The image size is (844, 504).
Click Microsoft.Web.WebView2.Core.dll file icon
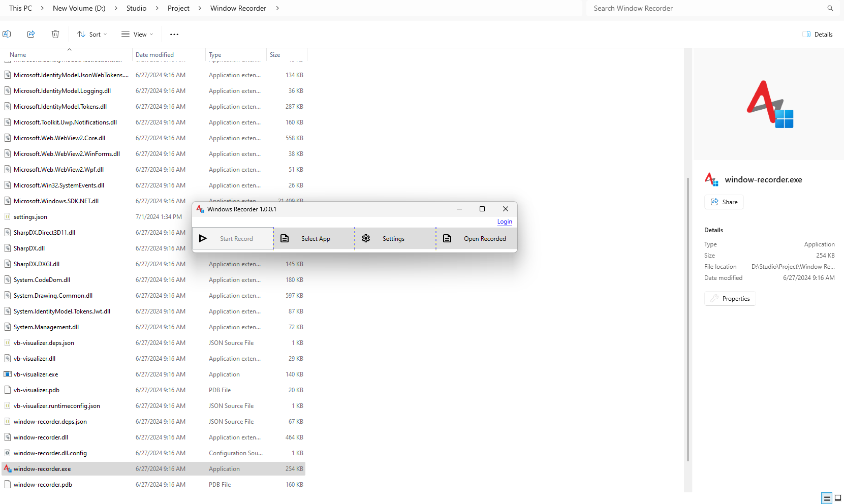click(8, 138)
